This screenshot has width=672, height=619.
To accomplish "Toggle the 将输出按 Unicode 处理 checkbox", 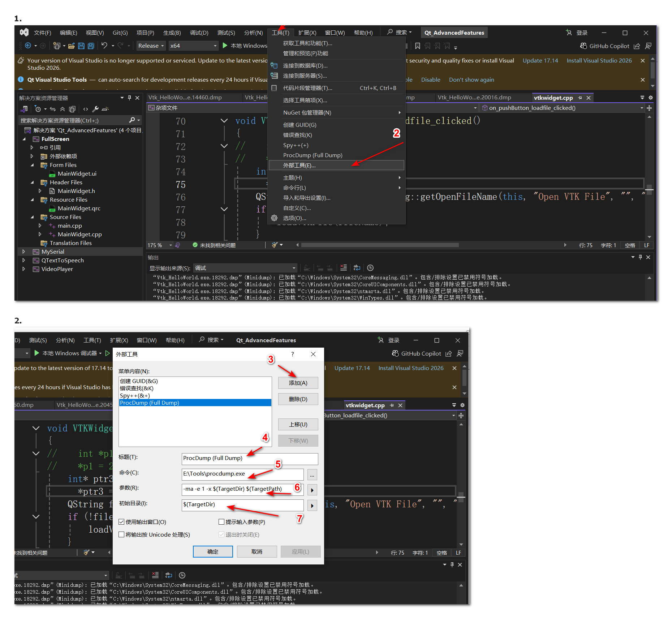I will point(121,534).
